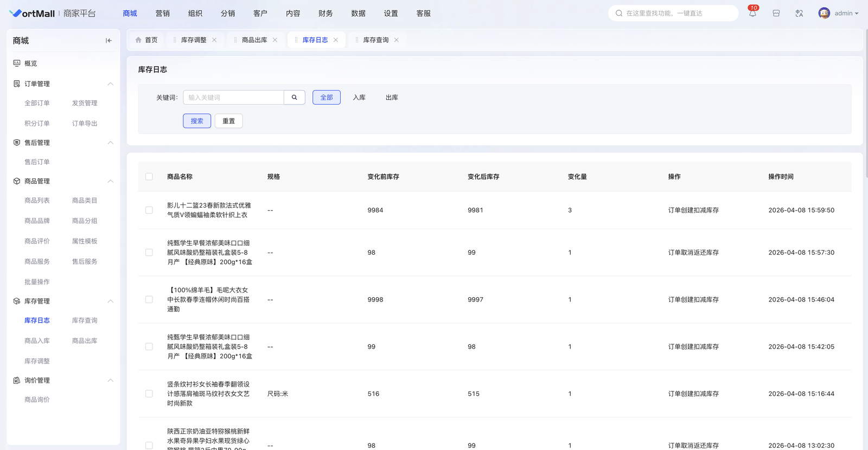Click the store icon in the header

coord(776,14)
